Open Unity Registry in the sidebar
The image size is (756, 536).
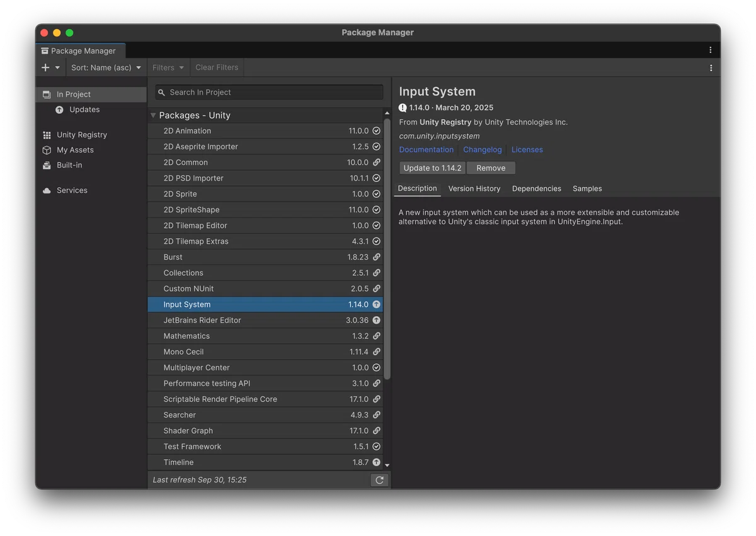click(x=91, y=135)
